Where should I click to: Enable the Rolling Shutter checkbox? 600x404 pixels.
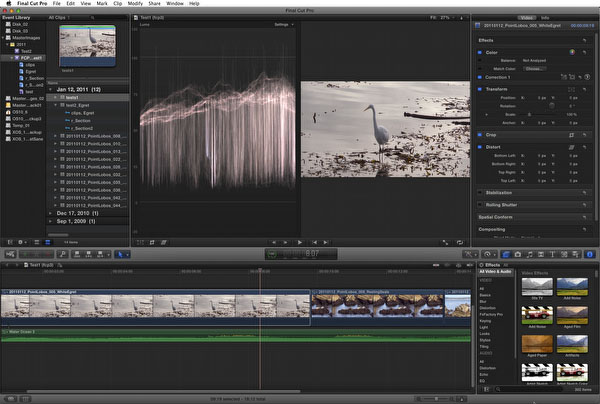pyautogui.click(x=479, y=205)
